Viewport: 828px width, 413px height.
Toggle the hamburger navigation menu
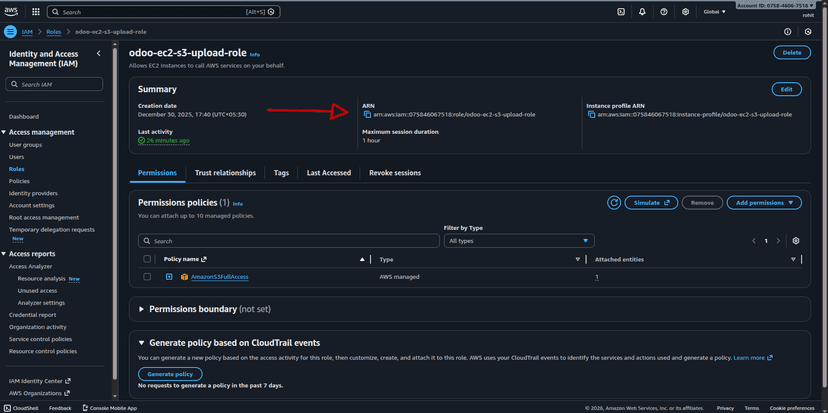10,32
